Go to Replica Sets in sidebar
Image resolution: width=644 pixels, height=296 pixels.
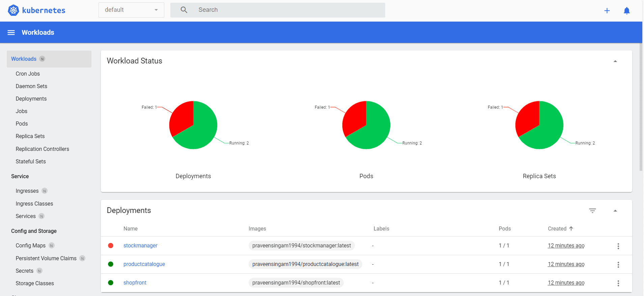30,136
